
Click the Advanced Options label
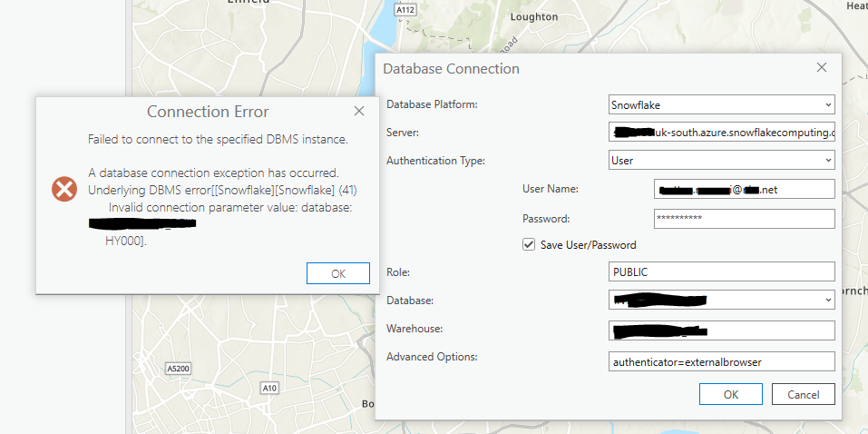pyautogui.click(x=432, y=356)
